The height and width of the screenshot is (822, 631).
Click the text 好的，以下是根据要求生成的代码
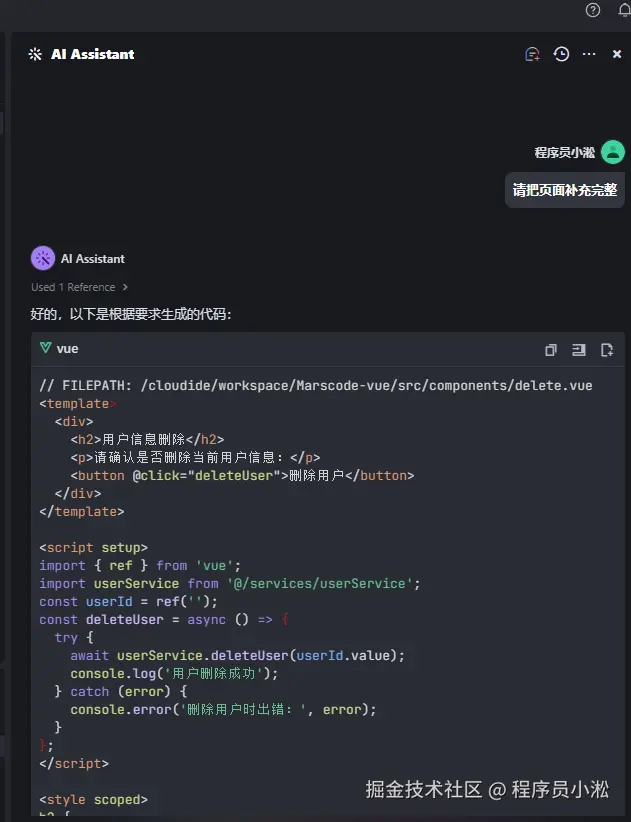pyautogui.click(x=130, y=314)
